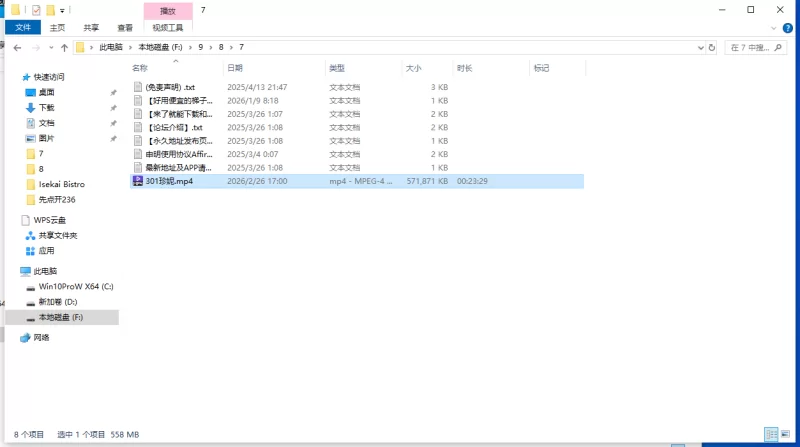Click the pin icon beside 下载
Image resolution: width=800 pixels, height=447 pixels.
(113, 108)
